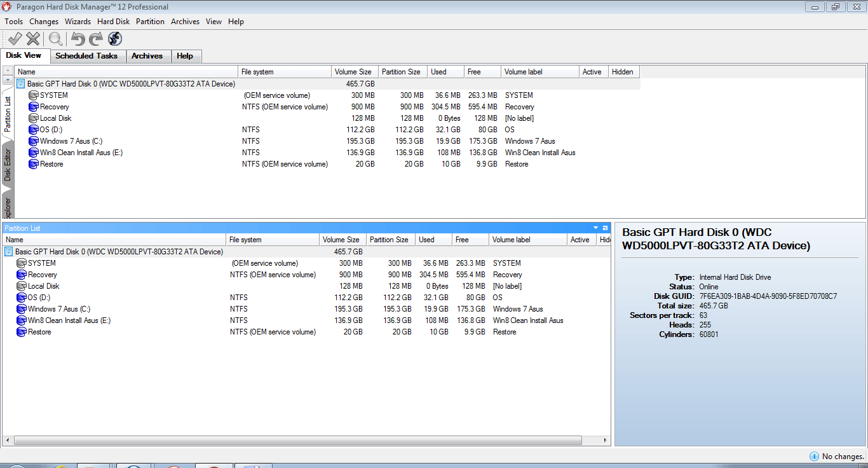
Task: Open the Partition List panel dropdown arrow
Action: click(596, 228)
